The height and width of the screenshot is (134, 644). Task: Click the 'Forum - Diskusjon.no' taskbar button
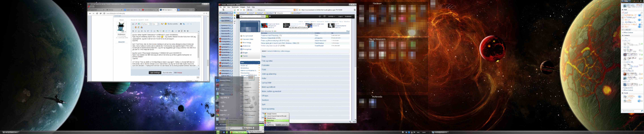click(238, 133)
